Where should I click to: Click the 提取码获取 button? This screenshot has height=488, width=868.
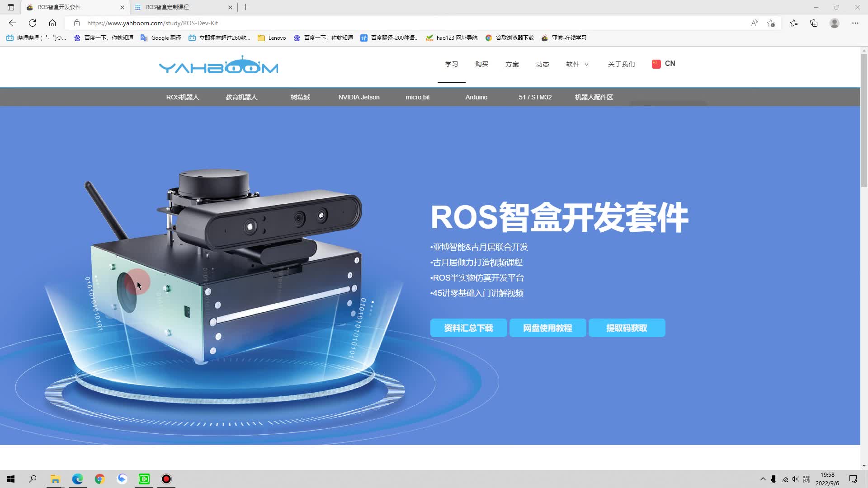[627, 328]
